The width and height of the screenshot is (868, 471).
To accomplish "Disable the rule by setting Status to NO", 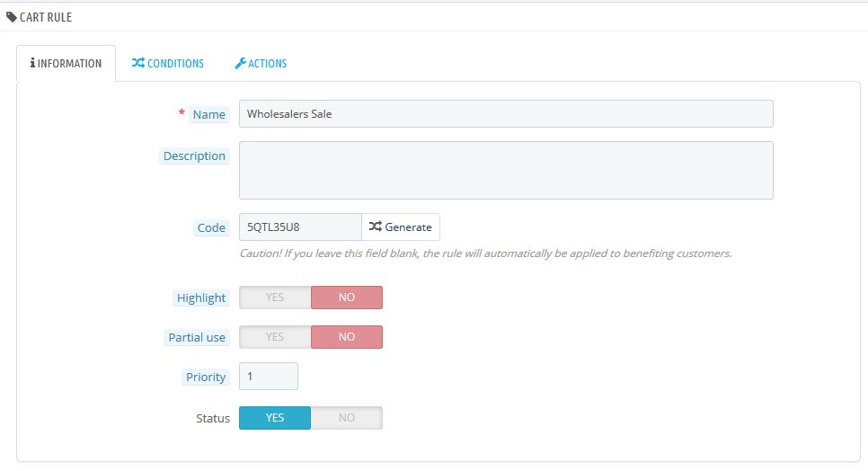I will [x=347, y=418].
